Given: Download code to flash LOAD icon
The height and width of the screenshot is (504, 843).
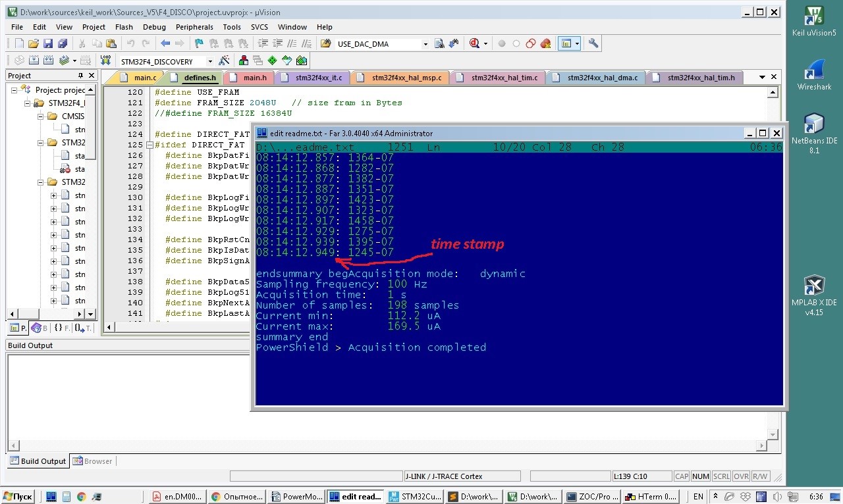Looking at the screenshot, I should click(105, 61).
